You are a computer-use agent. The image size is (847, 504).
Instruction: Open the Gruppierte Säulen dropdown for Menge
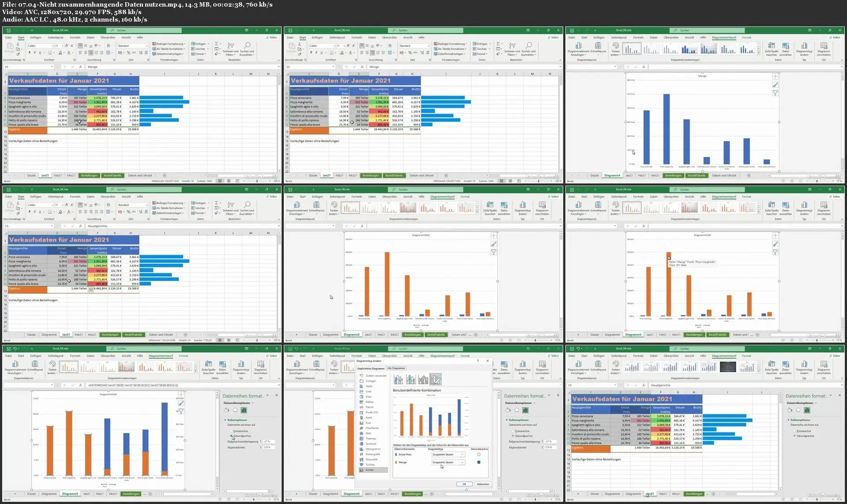tap(462, 462)
